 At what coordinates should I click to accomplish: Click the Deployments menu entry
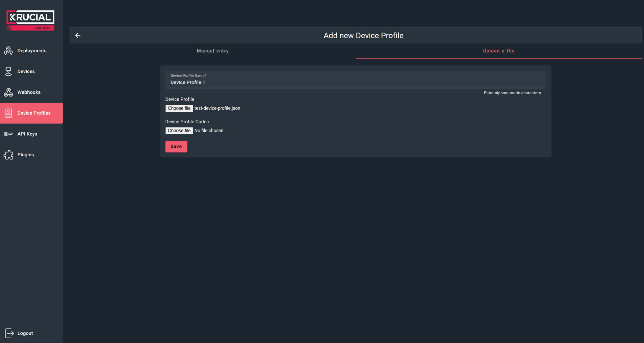[32, 51]
